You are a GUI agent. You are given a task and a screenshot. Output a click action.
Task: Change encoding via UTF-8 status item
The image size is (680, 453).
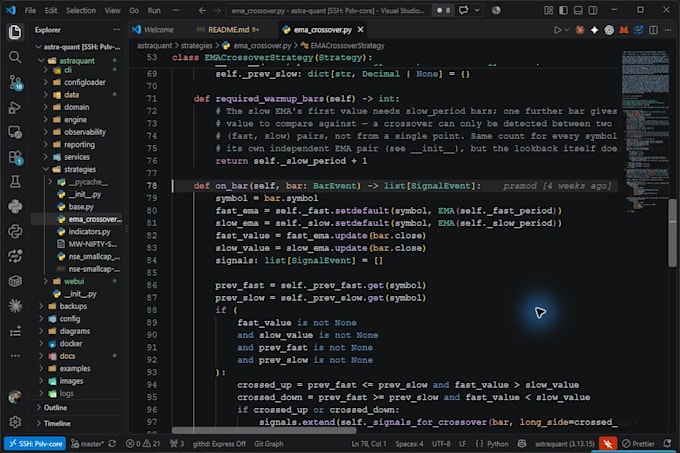pyautogui.click(x=441, y=443)
